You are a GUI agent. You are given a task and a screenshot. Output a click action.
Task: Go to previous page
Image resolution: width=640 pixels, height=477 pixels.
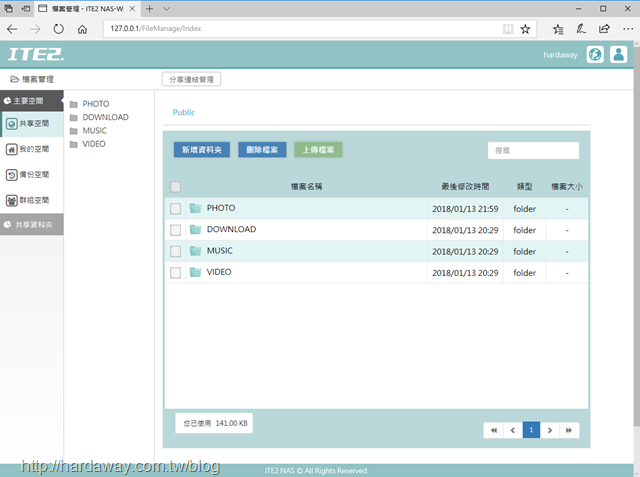click(513, 430)
